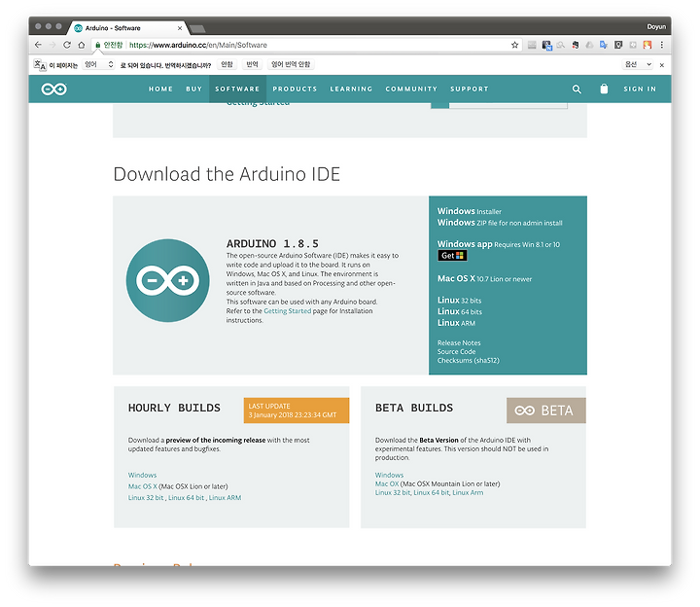This screenshot has width=700, height=607.
Task: Close the Arduino - Software tab
Action: (180, 28)
